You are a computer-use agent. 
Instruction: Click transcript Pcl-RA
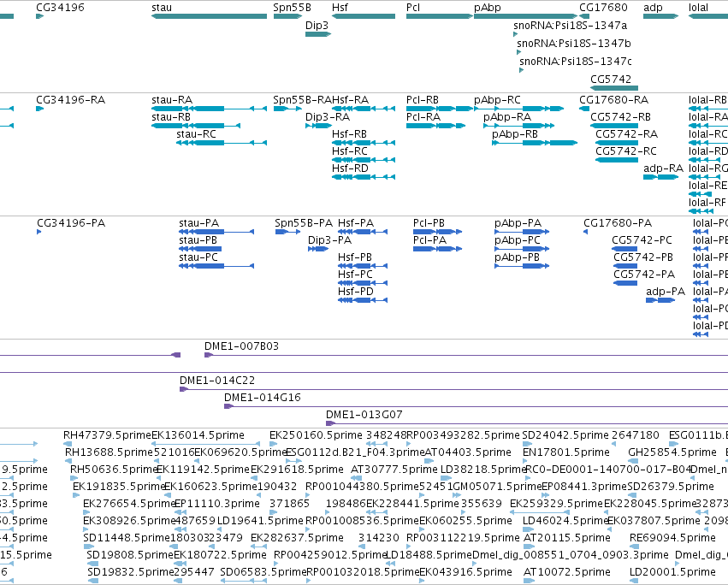423,117
